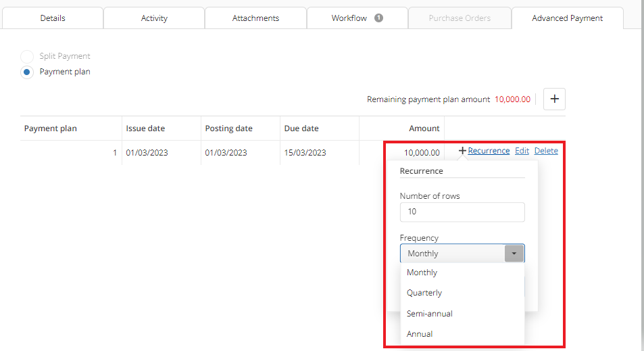
Task: Click the Number of rows input field
Action: tap(462, 212)
